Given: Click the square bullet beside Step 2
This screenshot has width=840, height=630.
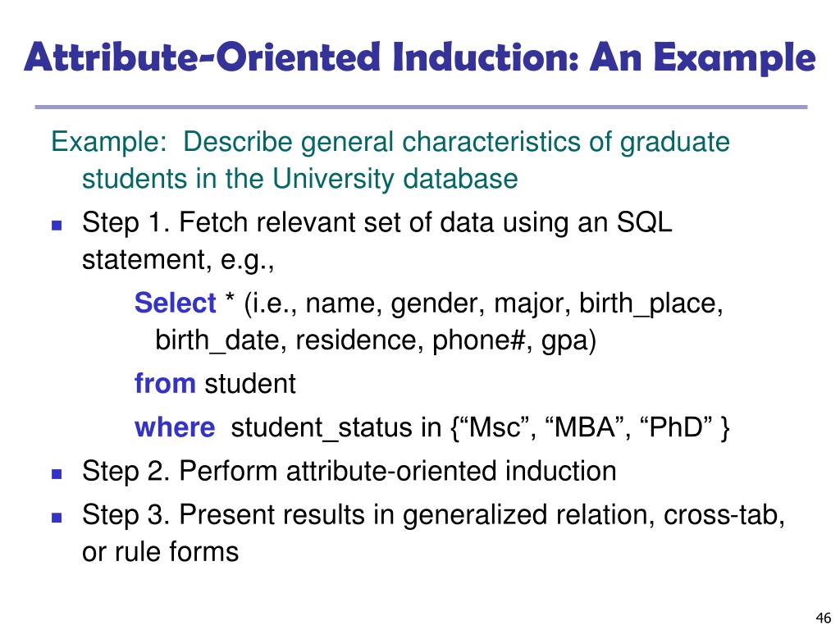Looking at the screenshot, I should click(x=57, y=473).
